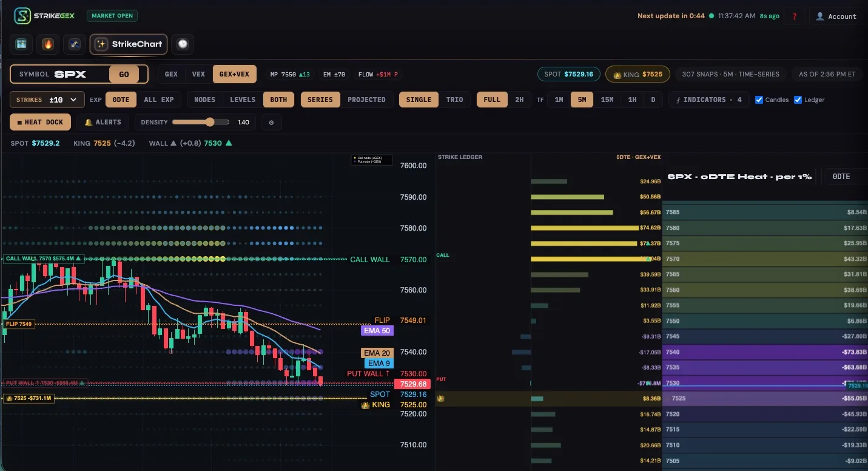Click the $56.67B ledger bar
The width and height of the screenshot is (868, 471).
pyautogui.click(x=572, y=212)
